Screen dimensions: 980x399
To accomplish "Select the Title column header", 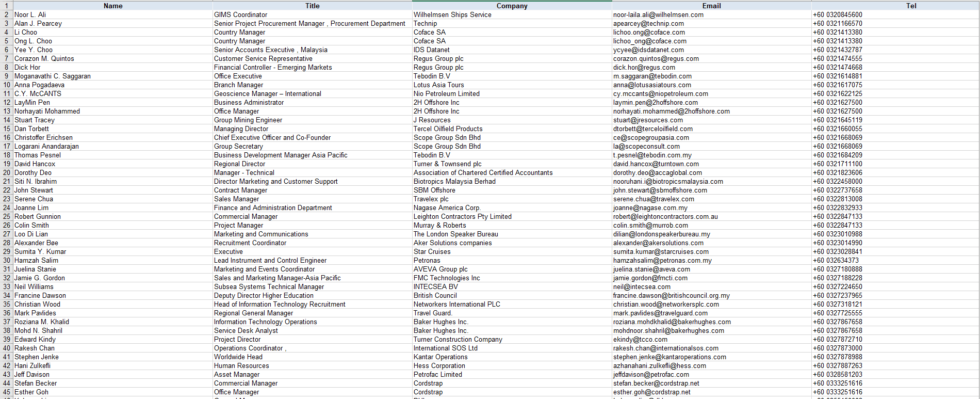I will 312,6.
